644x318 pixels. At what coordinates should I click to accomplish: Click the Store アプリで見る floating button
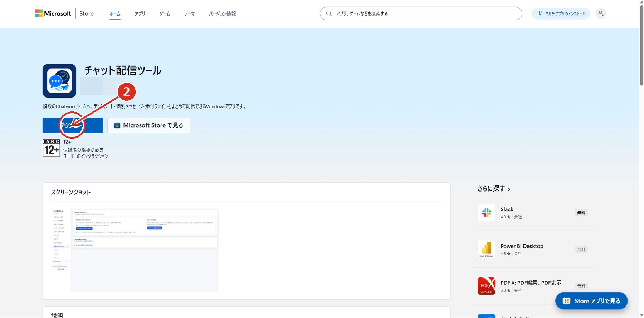click(x=591, y=301)
